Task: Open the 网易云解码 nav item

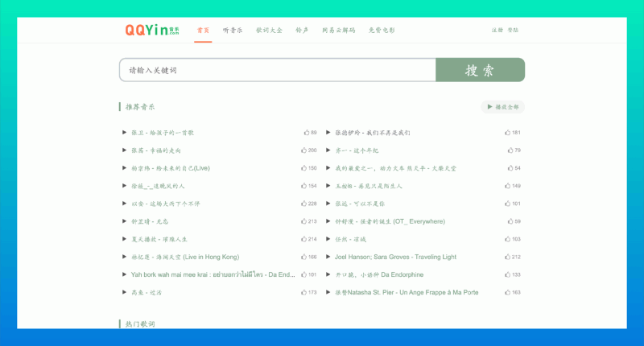Action: coord(338,30)
